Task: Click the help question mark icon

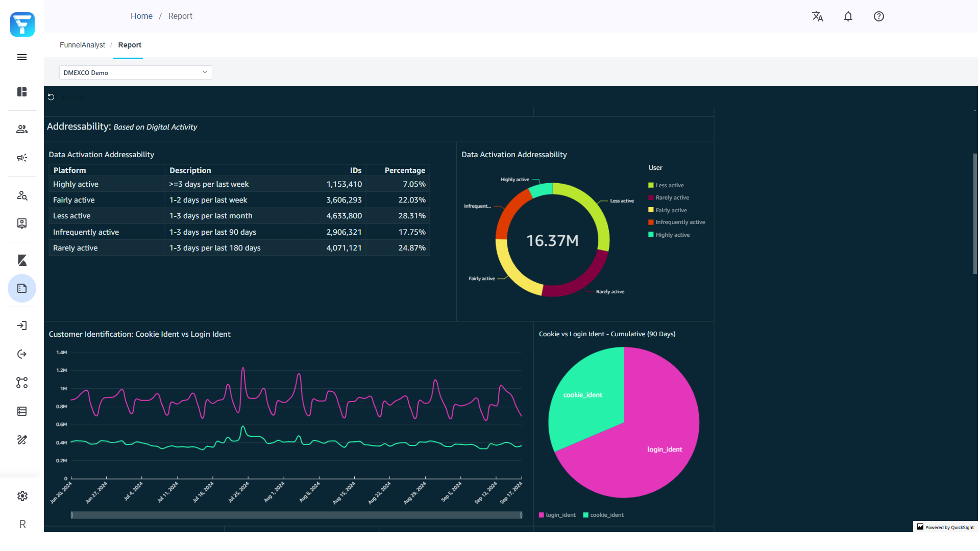Action: point(878,16)
